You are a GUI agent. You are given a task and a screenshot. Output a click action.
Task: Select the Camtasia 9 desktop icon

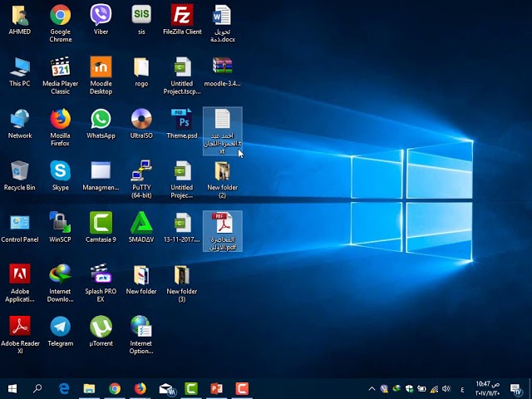click(101, 228)
